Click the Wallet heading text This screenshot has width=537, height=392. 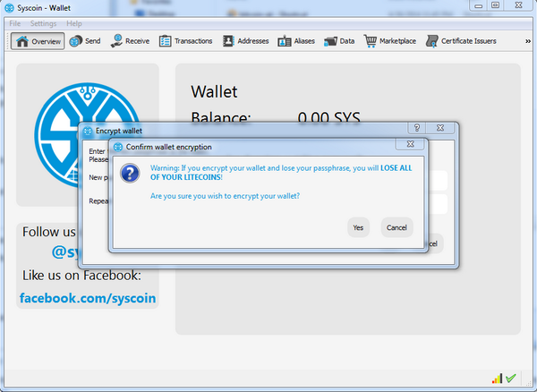tap(214, 92)
